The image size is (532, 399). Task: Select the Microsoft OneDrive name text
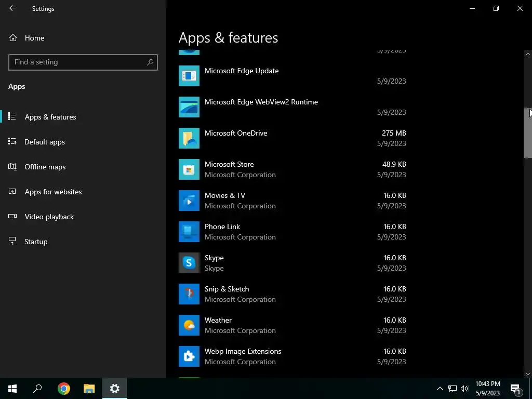(x=236, y=133)
